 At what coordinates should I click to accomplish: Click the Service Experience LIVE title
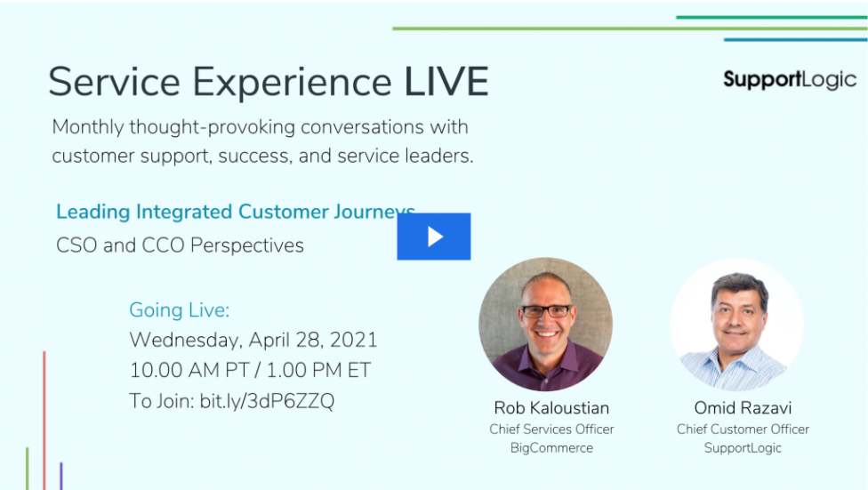tap(269, 82)
